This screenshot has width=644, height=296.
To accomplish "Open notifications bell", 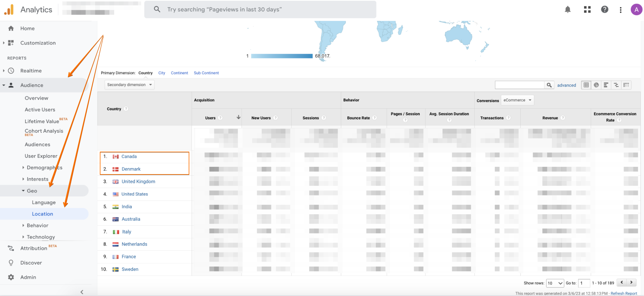I will [x=568, y=9].
